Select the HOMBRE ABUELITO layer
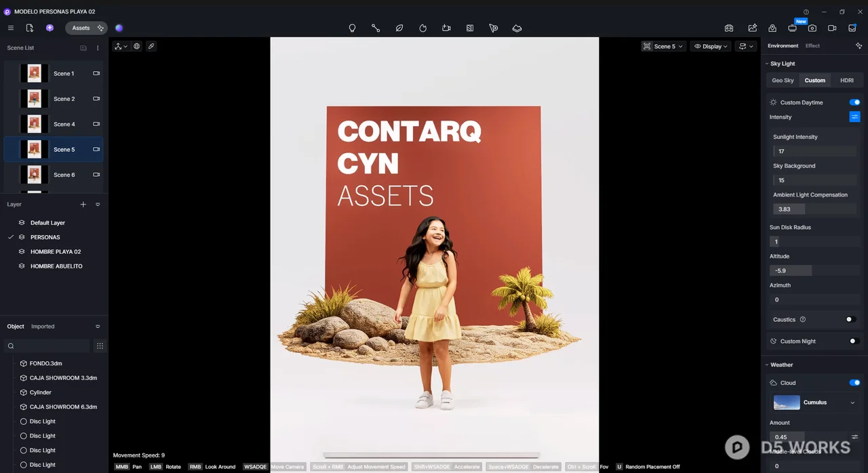 point(54,266)
